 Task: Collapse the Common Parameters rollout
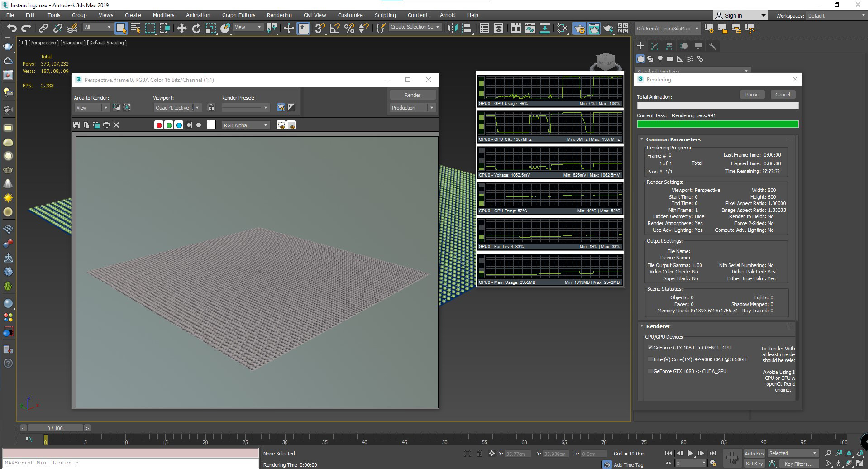pyautogui.click(x=673, y=139)
